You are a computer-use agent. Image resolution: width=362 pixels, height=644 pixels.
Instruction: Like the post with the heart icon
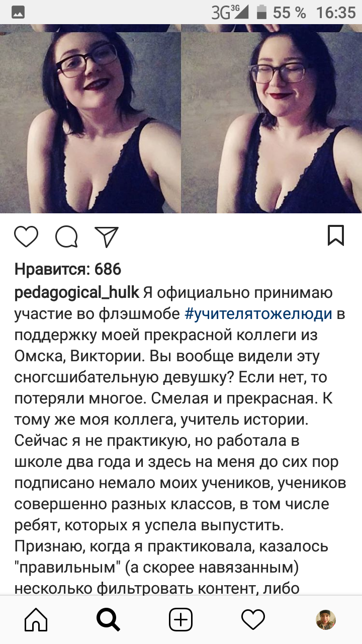point(26,236)
